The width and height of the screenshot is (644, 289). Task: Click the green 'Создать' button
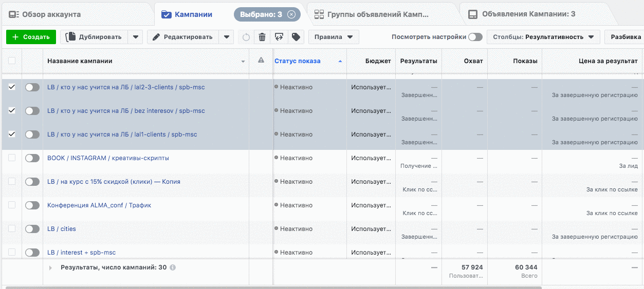click(31, 37)
